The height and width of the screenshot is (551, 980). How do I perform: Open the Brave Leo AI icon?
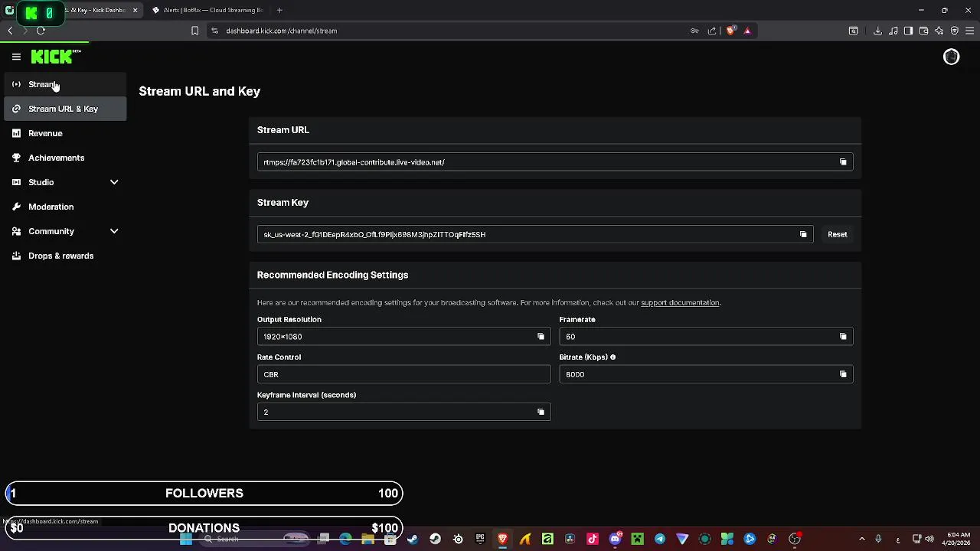[x=939, y=31]
